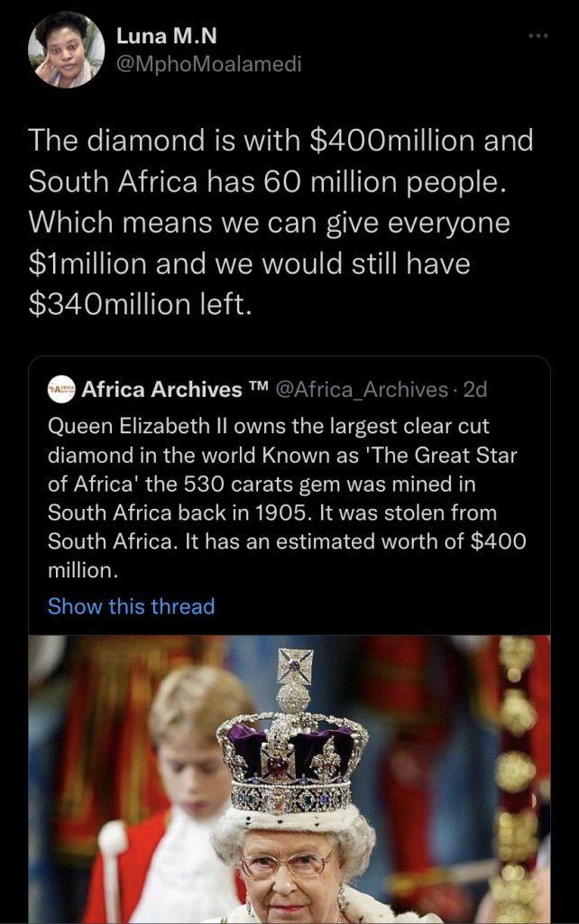Click the Luna M.N display name
The image size is (579, 924).
click(167, 37)
